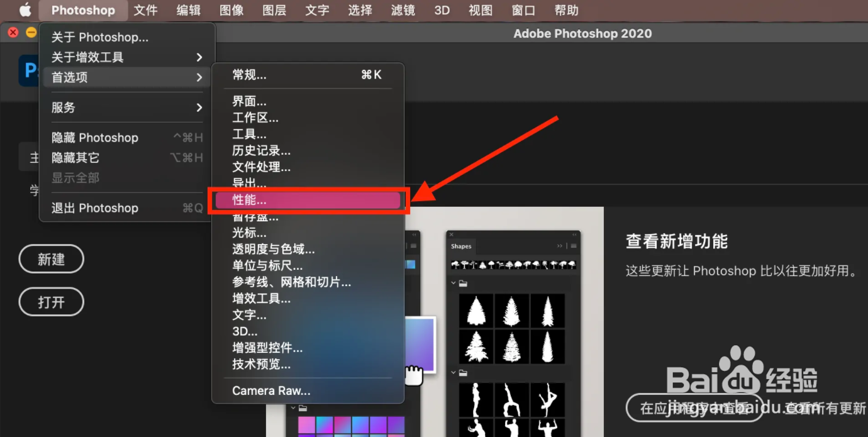Choose 隐藏 Photoshop

(x=127, y=138)
